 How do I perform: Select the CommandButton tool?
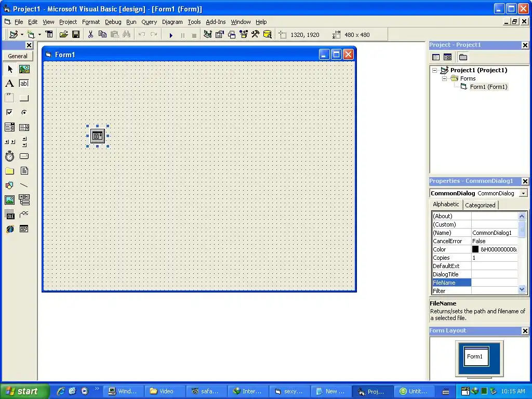pos(24,98)
